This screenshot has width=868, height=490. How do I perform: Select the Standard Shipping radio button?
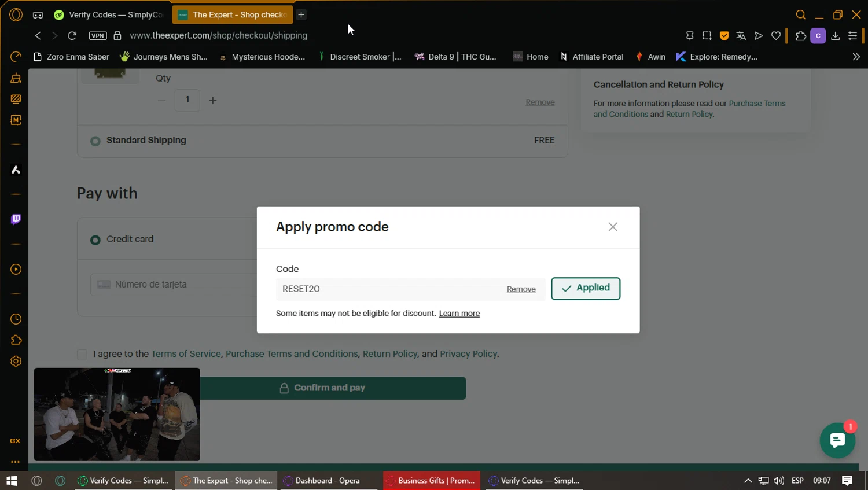tap(95, 141)
